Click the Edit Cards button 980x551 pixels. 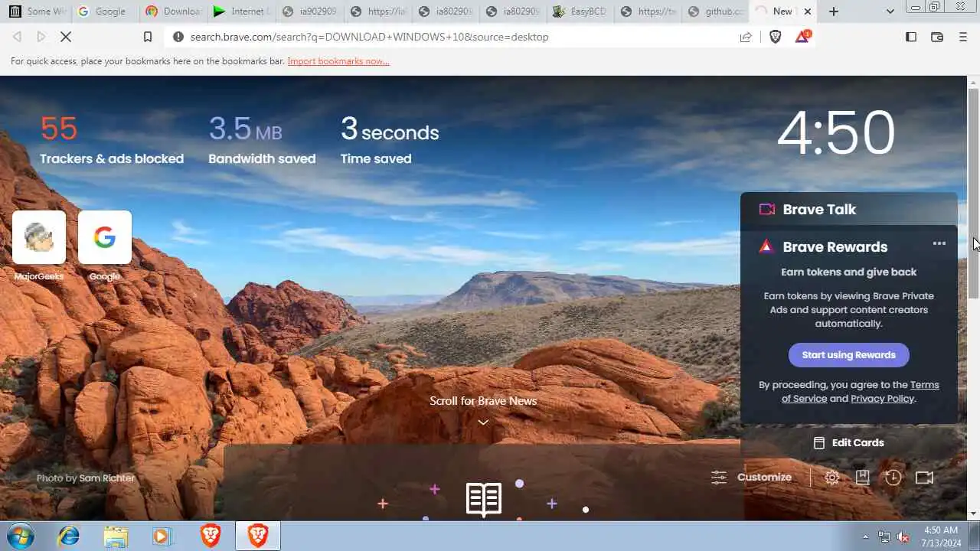point(848,442)
